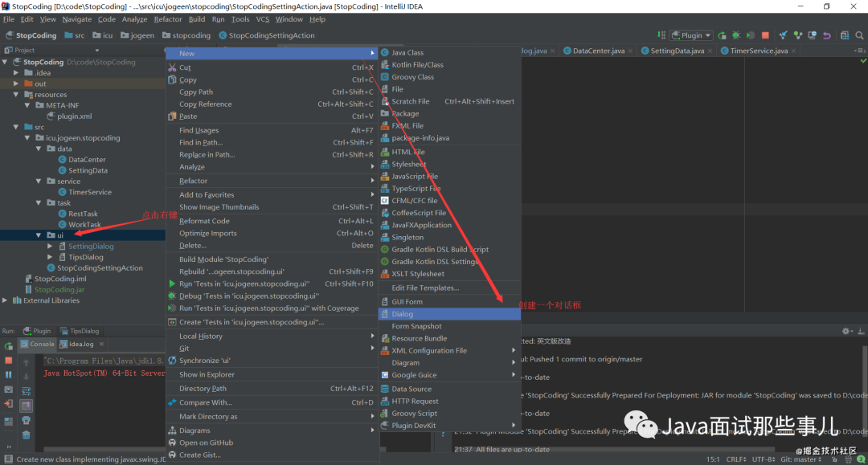
Task: Collapse the resources folder in the tree
Action: click(16, 95)
